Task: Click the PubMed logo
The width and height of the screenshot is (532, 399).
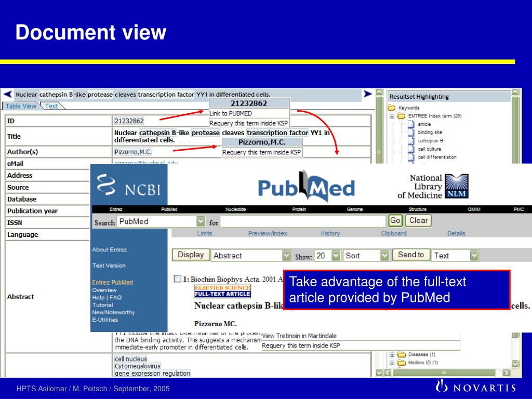Action: pos(307,187)
